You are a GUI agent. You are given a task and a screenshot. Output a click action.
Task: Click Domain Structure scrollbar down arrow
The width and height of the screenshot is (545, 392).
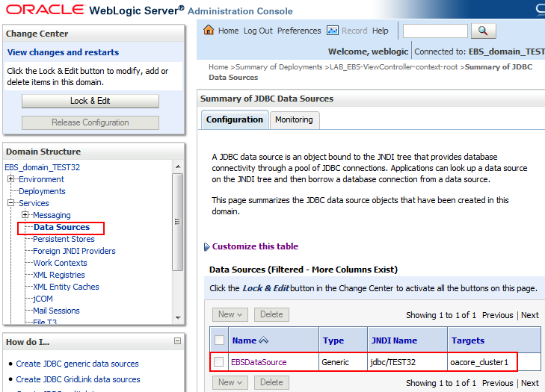[178, 317]
